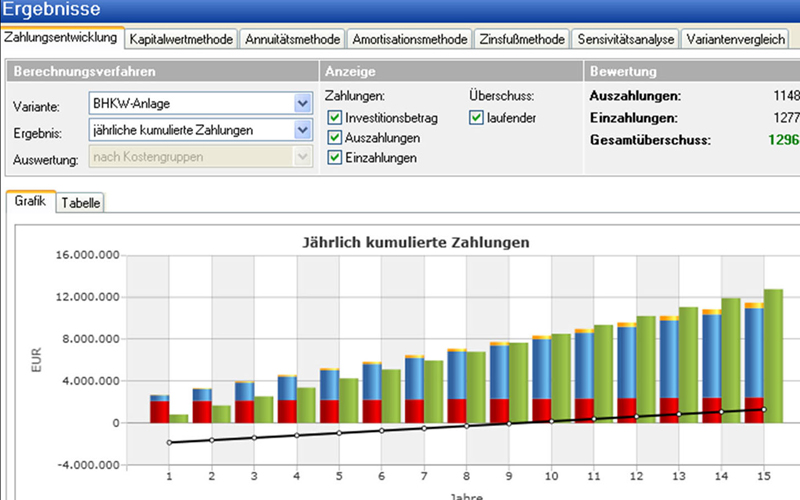Screen dimensions: 800x500
Task: Click the EUR axis label
Action: (36, 360)
